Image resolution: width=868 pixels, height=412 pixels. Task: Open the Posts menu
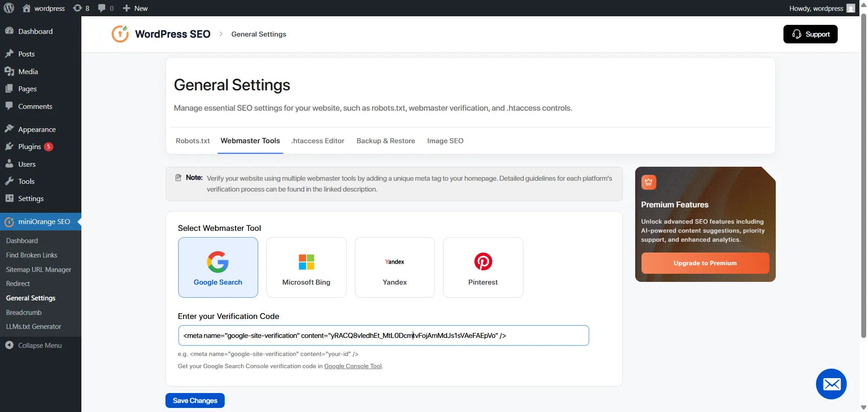tap(41, 54)
